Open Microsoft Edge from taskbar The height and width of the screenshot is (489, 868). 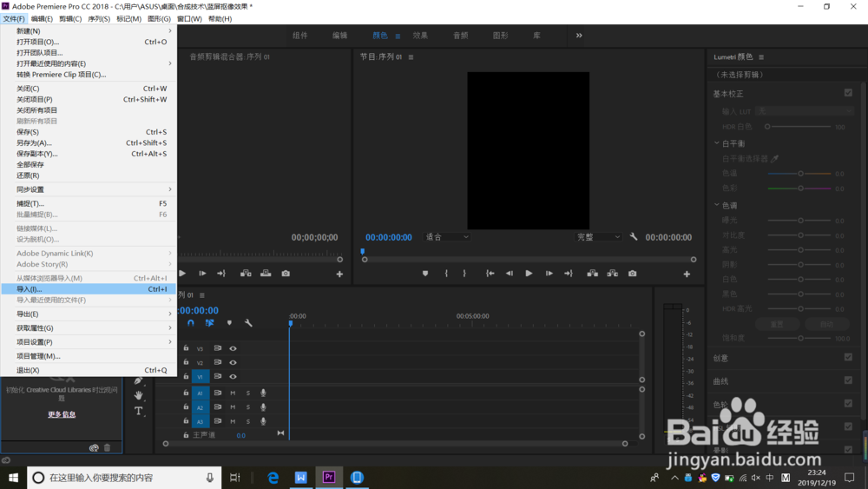(273, 478)
